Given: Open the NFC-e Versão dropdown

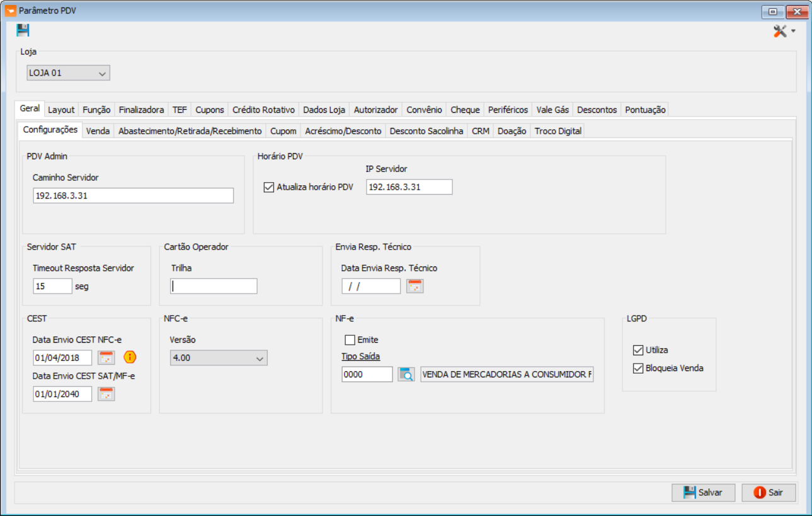Looking at the screenshot, I should (219, 358).
